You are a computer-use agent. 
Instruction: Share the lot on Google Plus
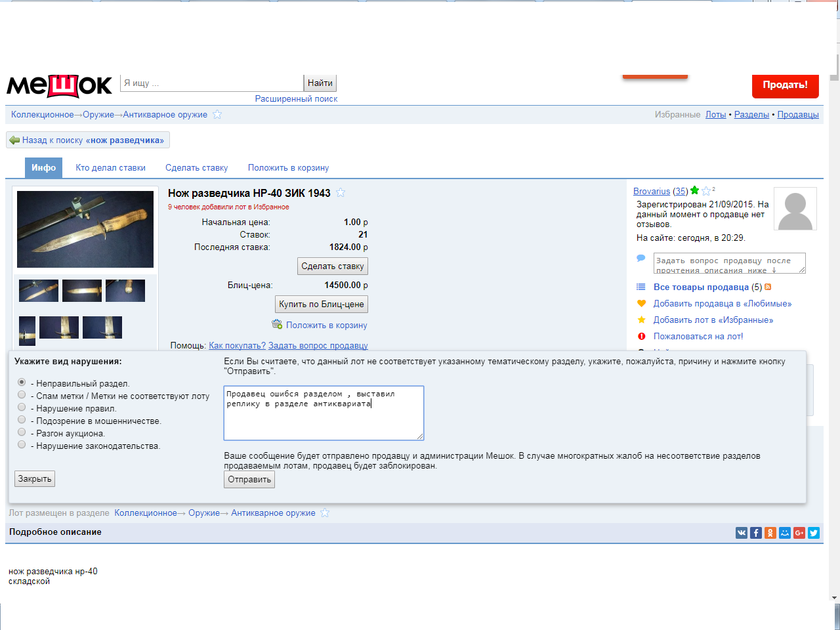[x=799, y=533]
